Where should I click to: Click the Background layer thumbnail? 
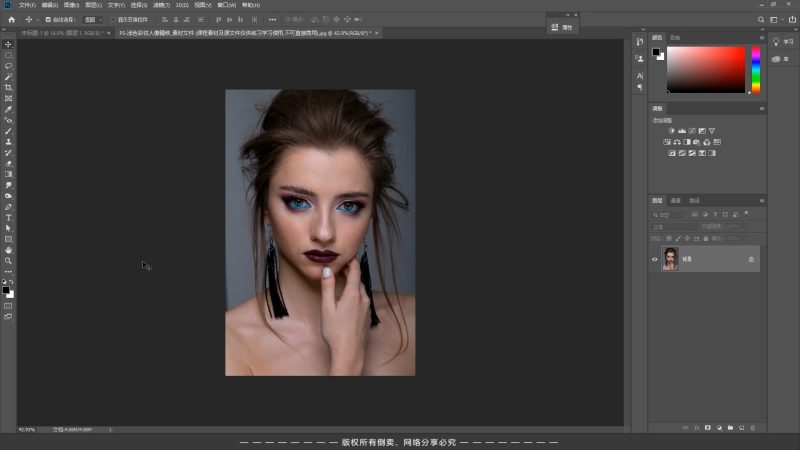point(670,259)
